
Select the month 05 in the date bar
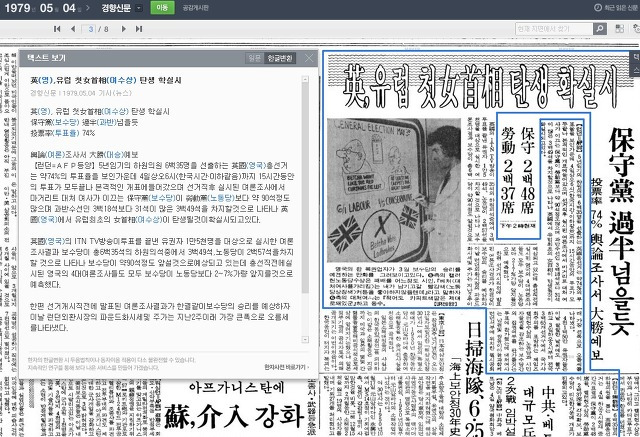point(47,8)
